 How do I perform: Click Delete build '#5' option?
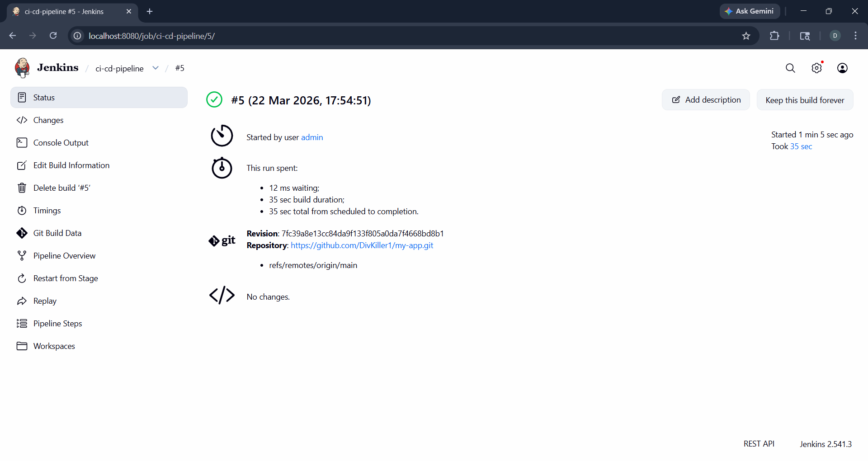[61, 188]
